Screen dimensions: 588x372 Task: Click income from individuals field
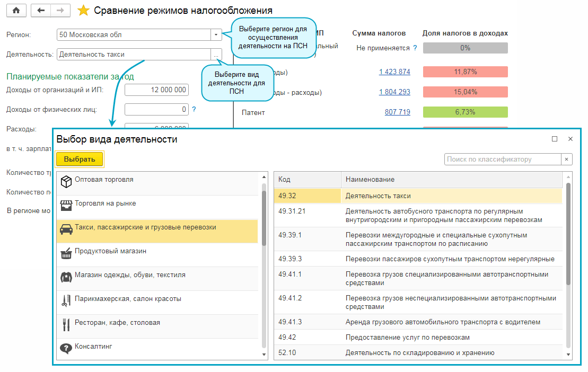[x=157, y=109]
